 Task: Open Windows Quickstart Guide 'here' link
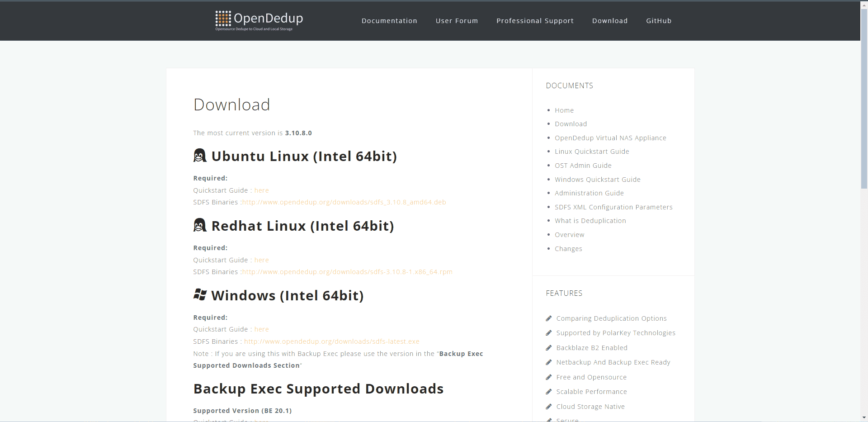pos(261,329)
